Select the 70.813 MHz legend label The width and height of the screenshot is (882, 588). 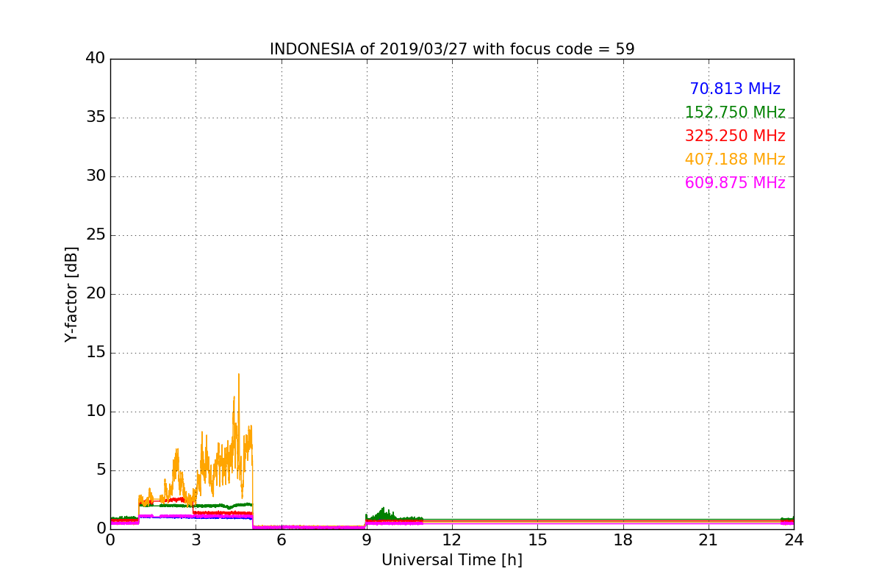click(x=735, y=89)
